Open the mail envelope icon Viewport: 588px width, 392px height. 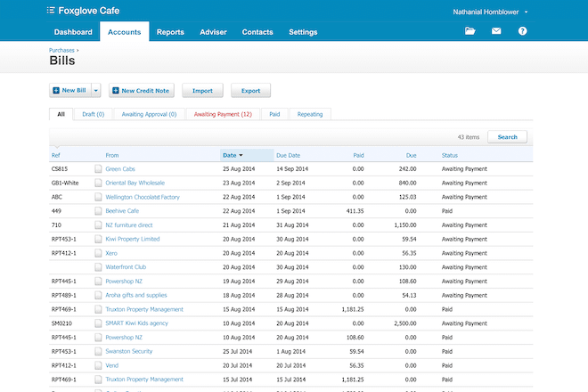click(x=496, y=31)
